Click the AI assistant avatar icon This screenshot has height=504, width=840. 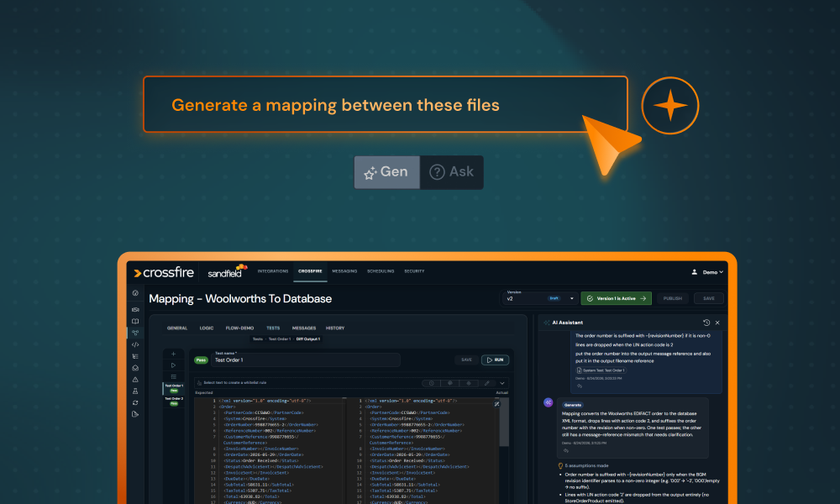[548, 402]
